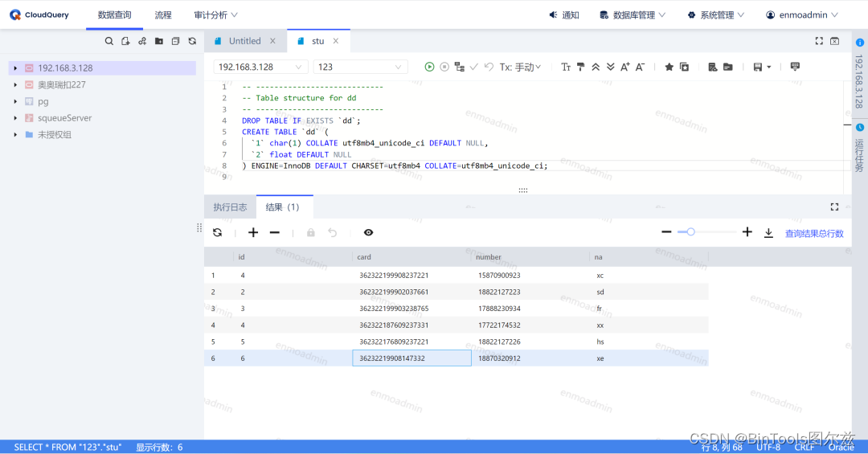
Task: Switch to the 流程 tab
Action: click(163, 15)
